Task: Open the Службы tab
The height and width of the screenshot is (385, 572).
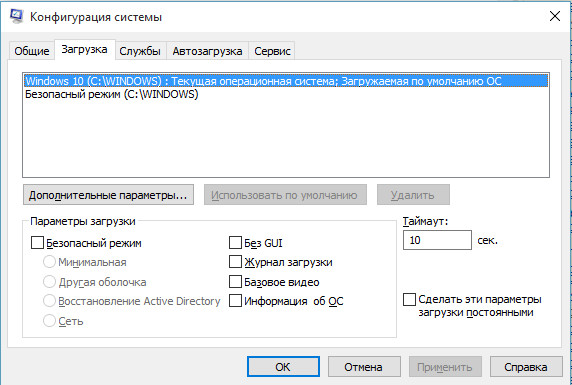Action: [x=140, y=51]
